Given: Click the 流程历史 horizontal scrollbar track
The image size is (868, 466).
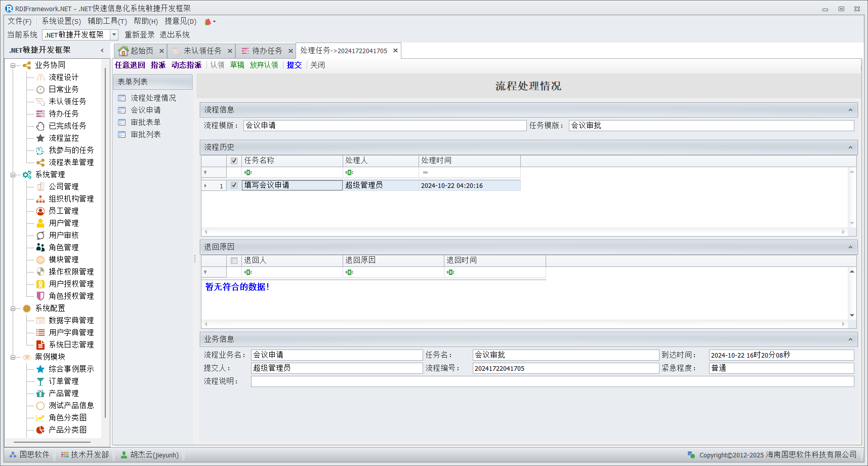Looking at the screenshot, I should [524, 232].
